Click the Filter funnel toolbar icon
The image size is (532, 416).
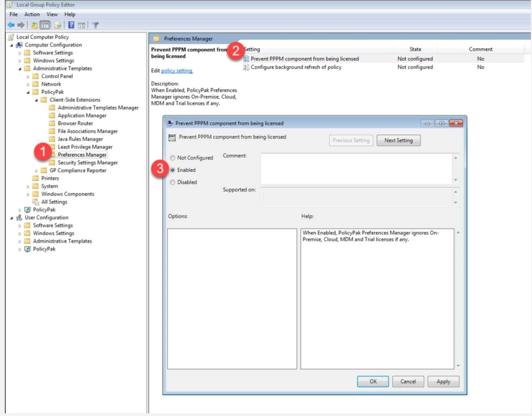[96, 25]
